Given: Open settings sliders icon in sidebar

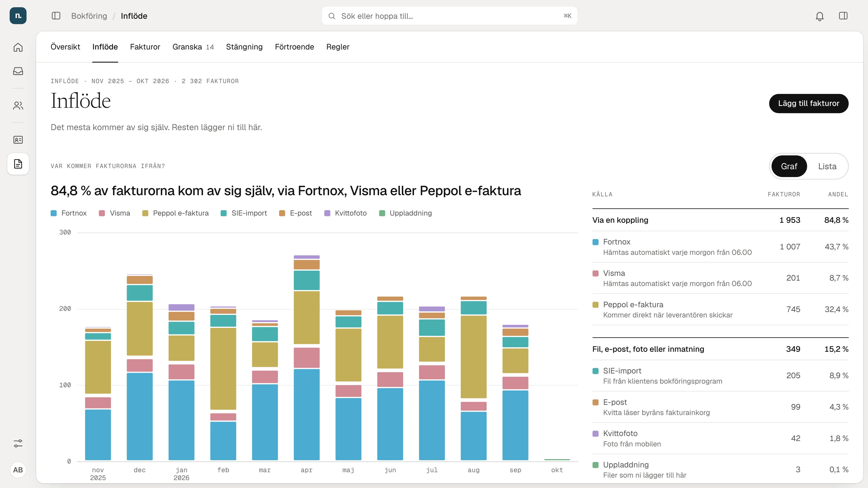Looking at the screenshot, I should (18, 443).
